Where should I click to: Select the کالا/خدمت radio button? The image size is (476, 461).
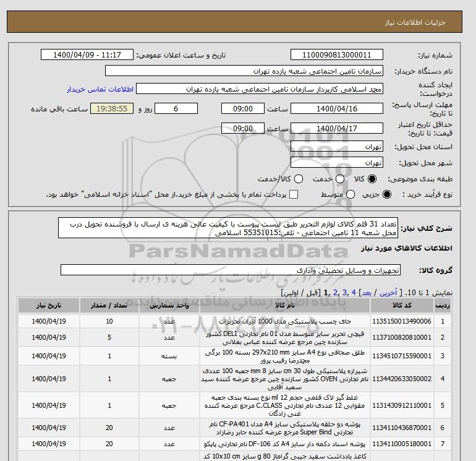[x=299, y=179]
